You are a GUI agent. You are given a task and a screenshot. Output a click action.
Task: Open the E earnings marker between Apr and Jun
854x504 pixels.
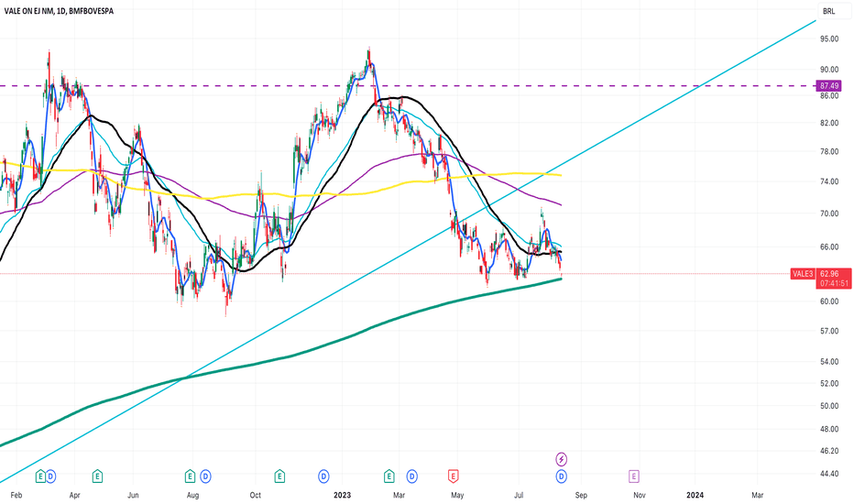coord(97,477)
